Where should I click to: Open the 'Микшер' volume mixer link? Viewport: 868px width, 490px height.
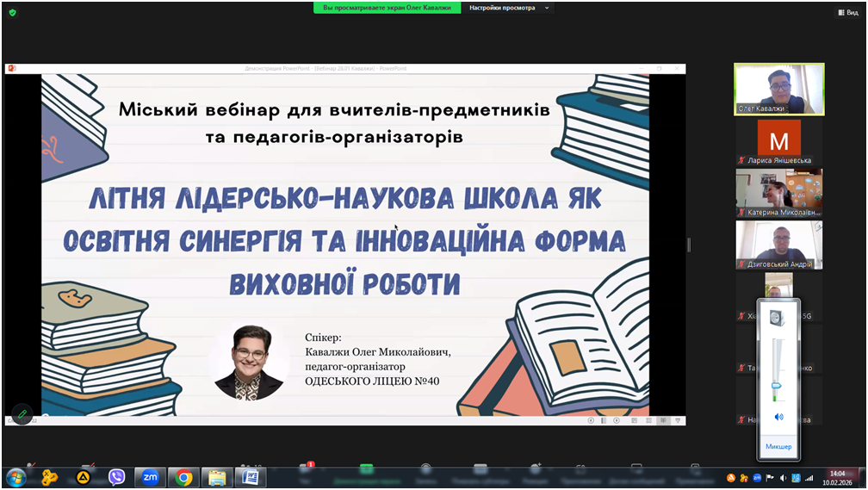(778, 447)
